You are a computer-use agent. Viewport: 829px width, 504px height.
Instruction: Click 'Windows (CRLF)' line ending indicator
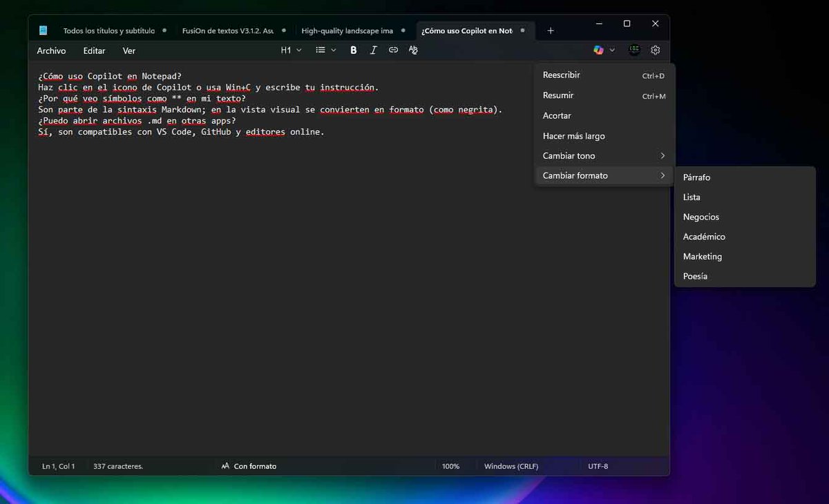pyautogui.click(x=511, y=466)
